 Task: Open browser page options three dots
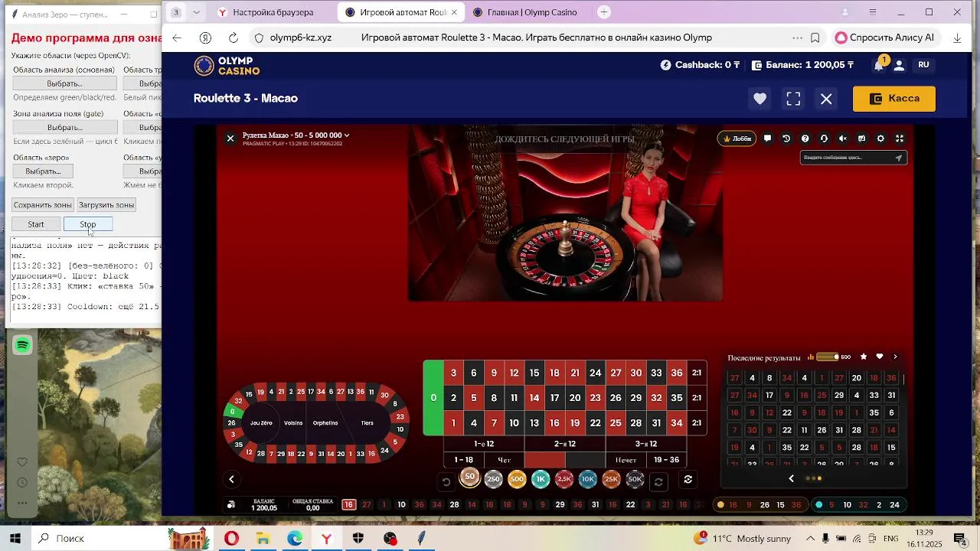click(x=797, y=37)
